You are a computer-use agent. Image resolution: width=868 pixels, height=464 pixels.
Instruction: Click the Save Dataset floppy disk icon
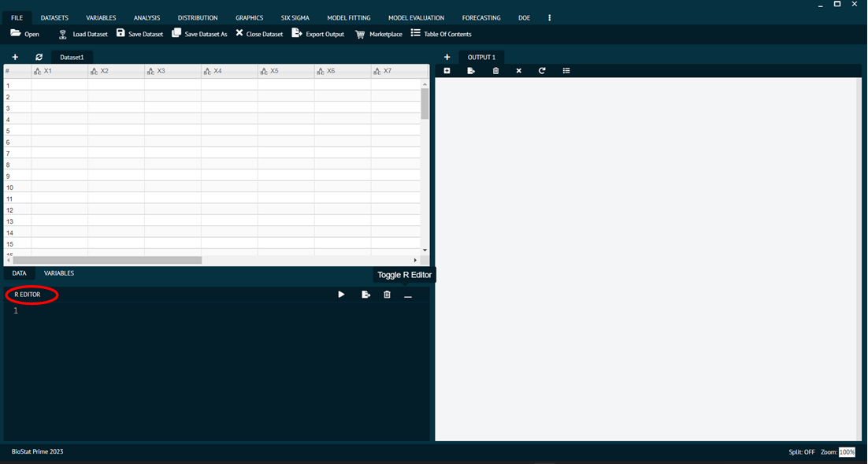click(121, 33)
